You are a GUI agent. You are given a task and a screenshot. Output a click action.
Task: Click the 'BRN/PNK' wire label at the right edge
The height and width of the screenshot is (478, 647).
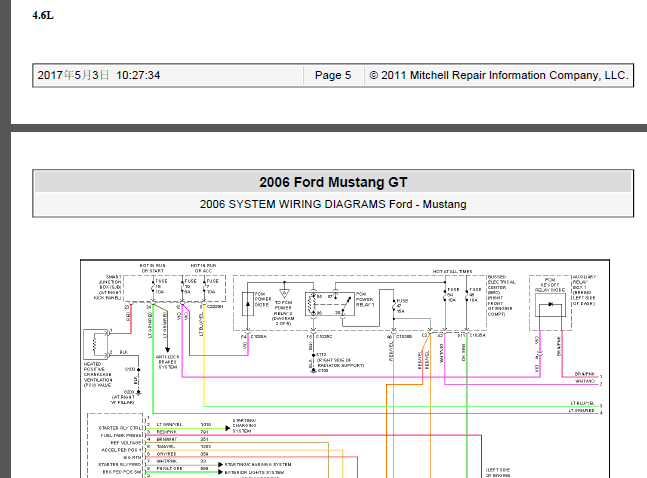point(585,374)
